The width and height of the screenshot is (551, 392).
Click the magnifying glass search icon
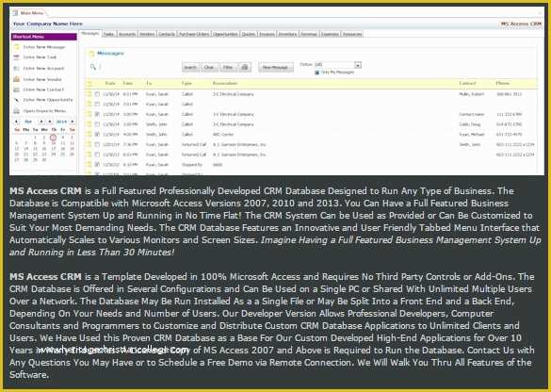pyautogui.click(x=93, y=67)
